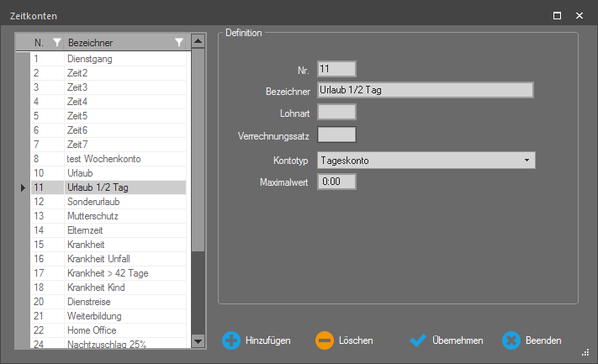Click the blue plus Hinzufügen icon
The width and height of the screenshot is (598, 364).
[x=230, y=340]
